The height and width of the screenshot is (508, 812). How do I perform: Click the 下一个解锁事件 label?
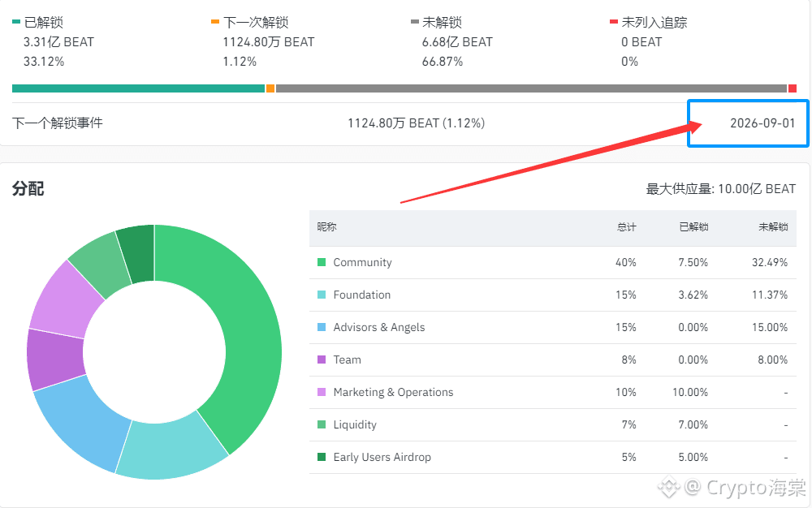[x=58, y=123]
